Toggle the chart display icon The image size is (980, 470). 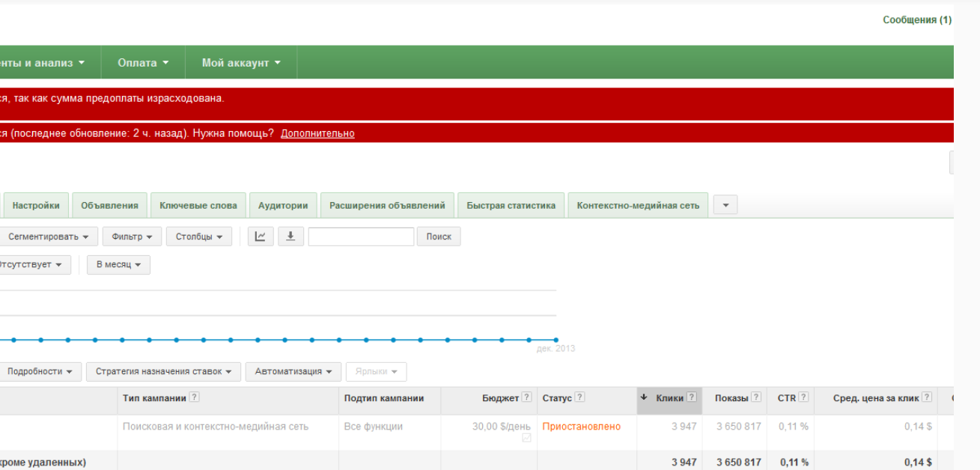[x=261, y=236]
